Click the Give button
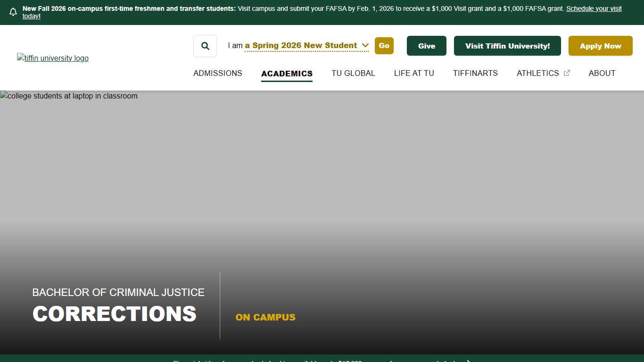The width and height of the screenshot is (644, 362). coord(426,46)
